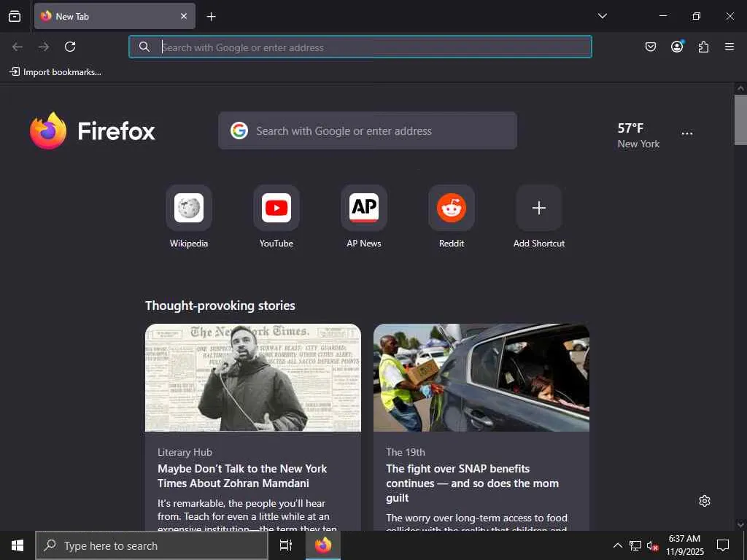Click the address bar search magnifier icon
The width and height of the screenshot is (747, 560).
click(x=144, y=47)
